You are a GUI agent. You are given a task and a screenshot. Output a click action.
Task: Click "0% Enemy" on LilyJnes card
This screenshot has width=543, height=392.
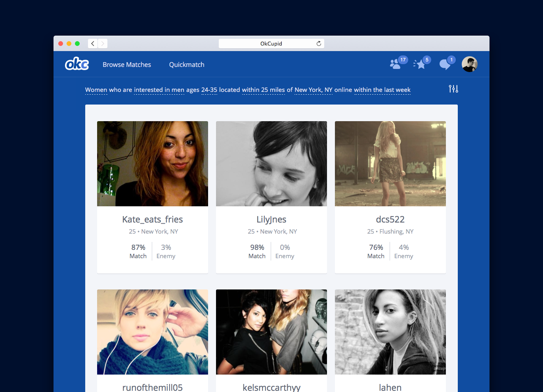tap(285, 251)
